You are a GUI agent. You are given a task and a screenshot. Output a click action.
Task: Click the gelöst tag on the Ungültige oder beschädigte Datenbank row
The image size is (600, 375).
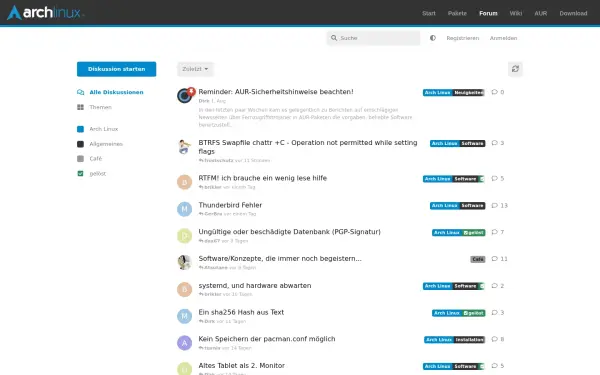[474, 233]
